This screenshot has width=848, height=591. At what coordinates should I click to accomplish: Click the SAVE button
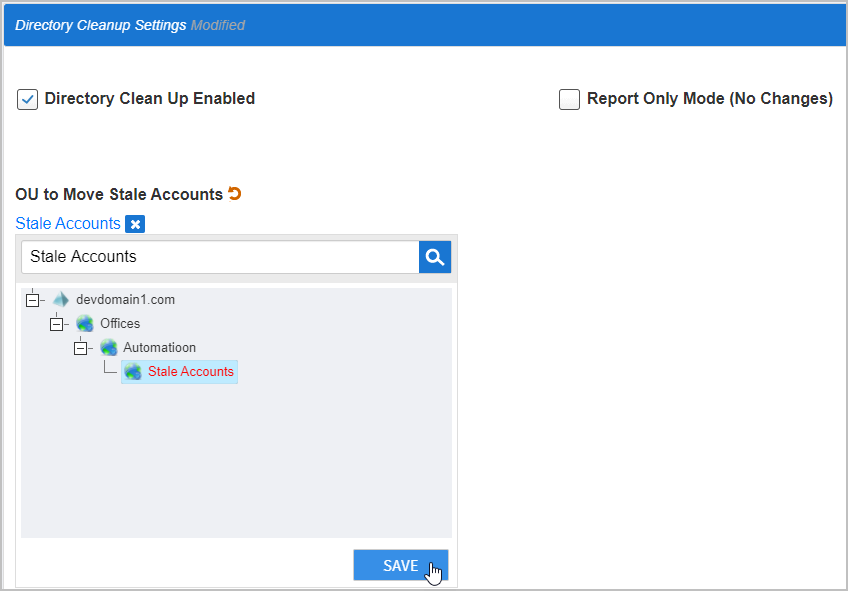pyautogui.click(x=400, y=566)
